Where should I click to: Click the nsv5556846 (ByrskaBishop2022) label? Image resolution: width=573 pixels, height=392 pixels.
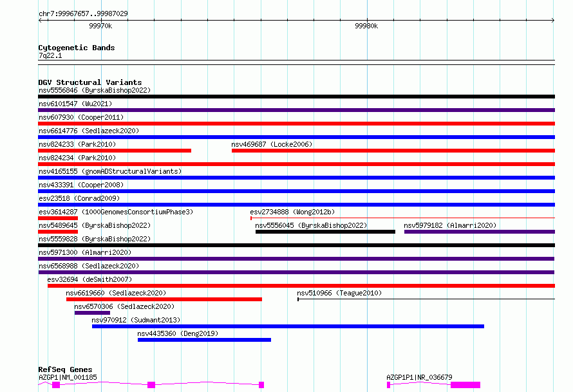click(95, 90)
